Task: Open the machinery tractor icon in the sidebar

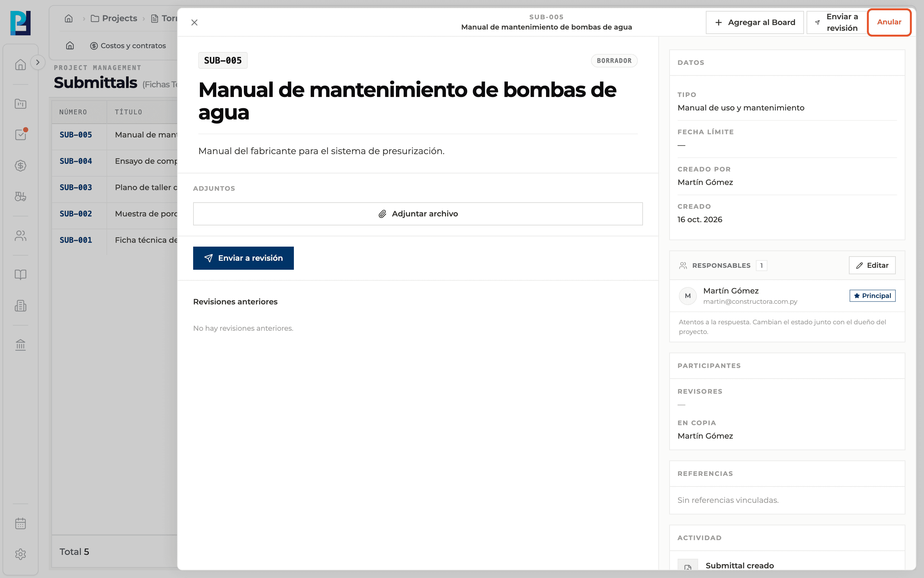Action: [x=21, y=197]
